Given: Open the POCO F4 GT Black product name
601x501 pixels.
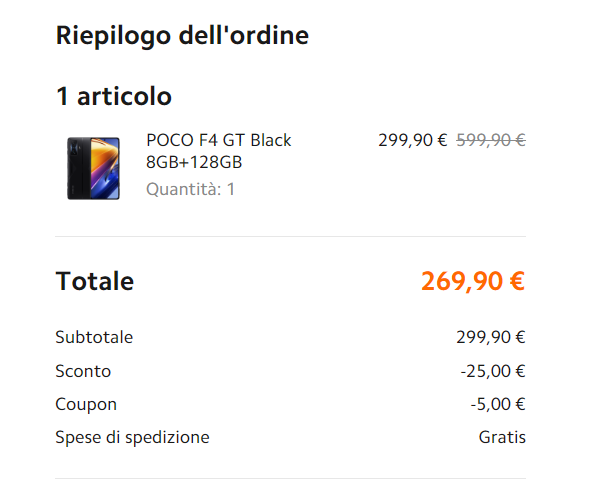Looking at the screenshot, I should 218,140.
